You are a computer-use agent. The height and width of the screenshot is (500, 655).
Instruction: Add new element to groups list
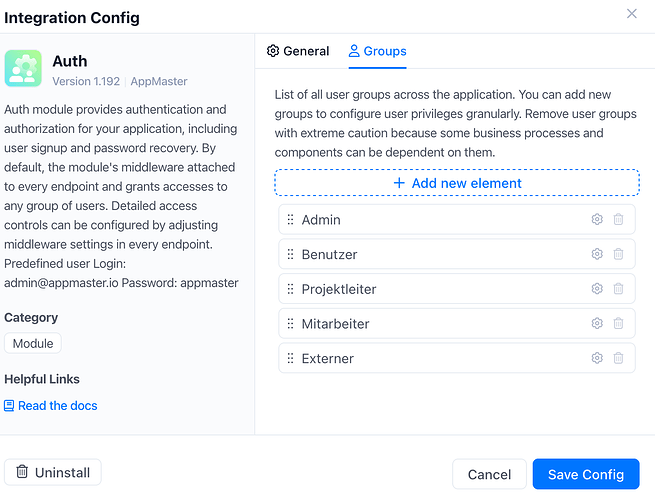tap(457, 183)
